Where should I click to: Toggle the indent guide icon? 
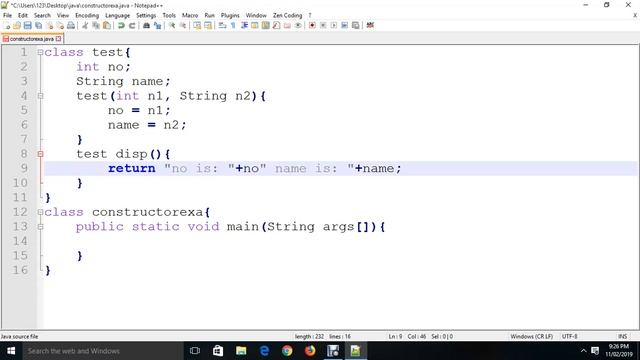point(244,25)
